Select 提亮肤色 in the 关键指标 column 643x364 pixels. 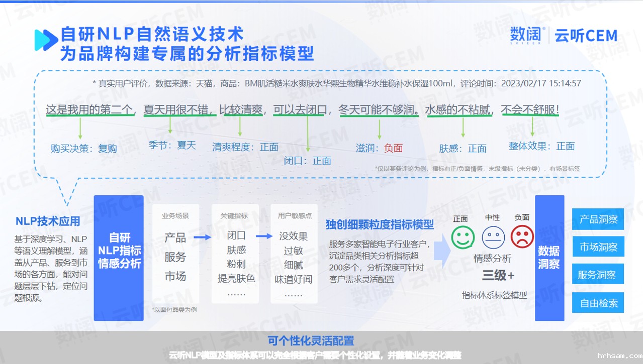point(236,278)
